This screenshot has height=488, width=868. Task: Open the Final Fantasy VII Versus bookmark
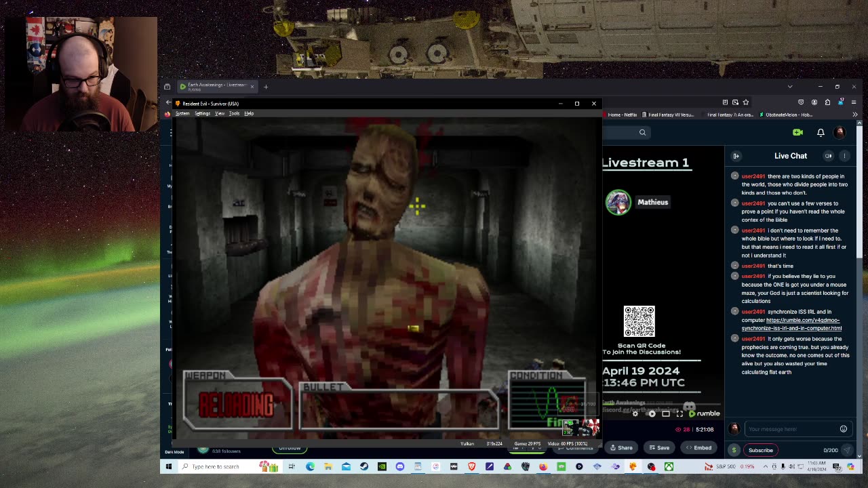tap(669, 115)
